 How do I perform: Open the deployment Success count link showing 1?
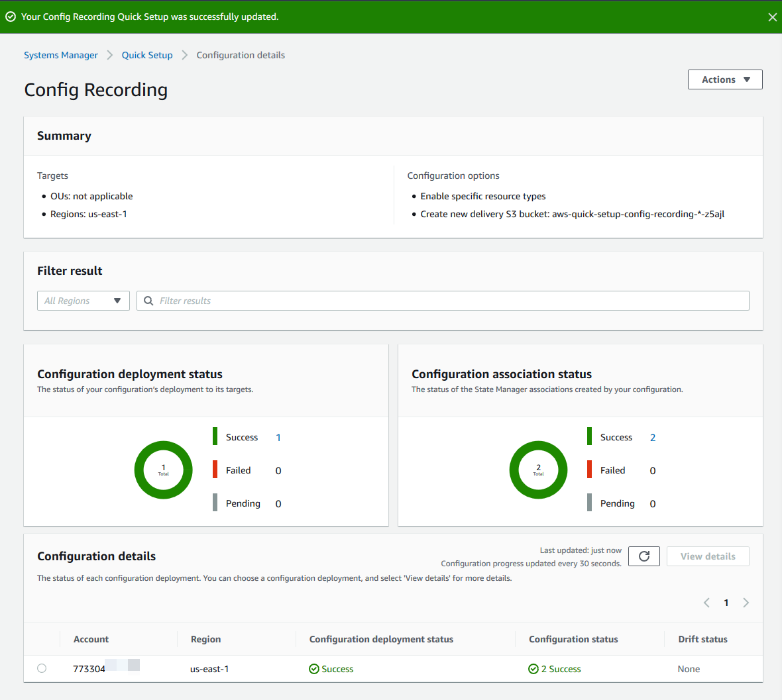pyautogui.click(x=278, y=438)
